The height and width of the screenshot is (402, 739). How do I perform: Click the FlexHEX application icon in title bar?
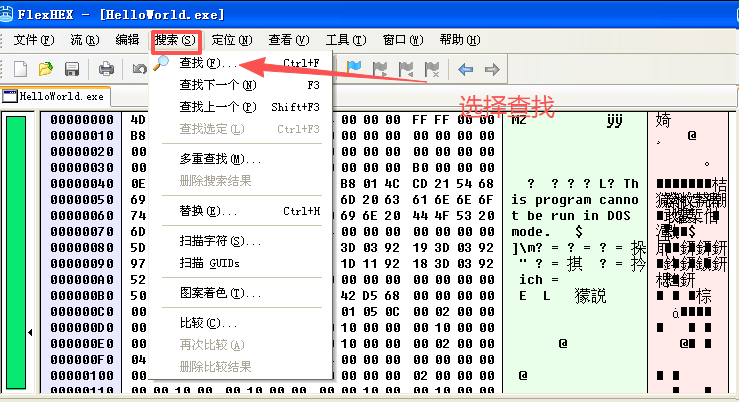[x=6, y=14]
